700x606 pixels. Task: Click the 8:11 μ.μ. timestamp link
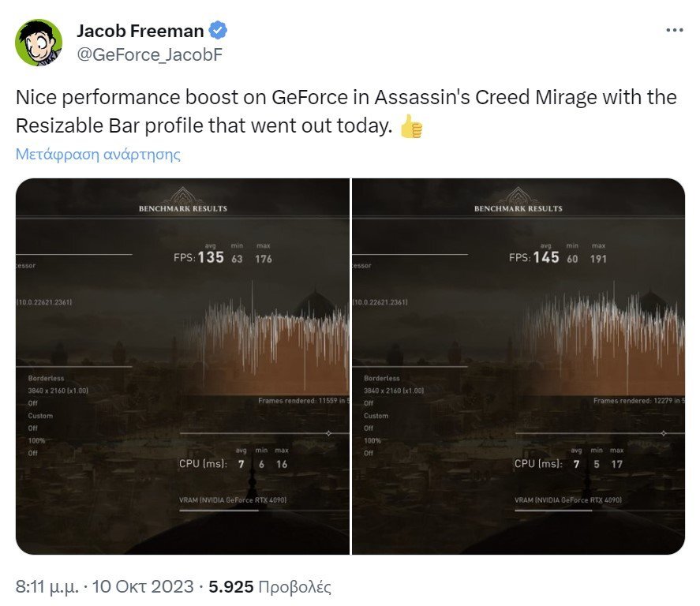pos(47,586)
